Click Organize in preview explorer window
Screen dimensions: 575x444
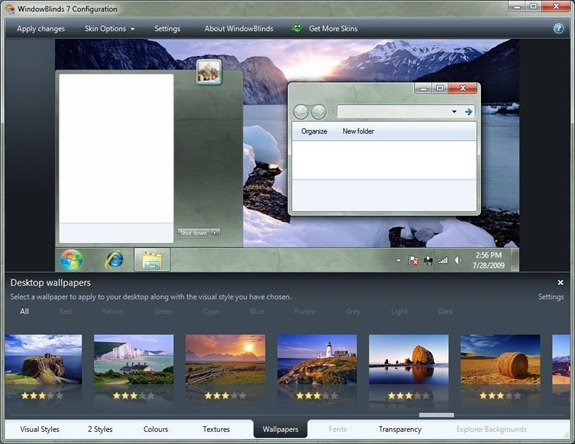tap(314, 131)
